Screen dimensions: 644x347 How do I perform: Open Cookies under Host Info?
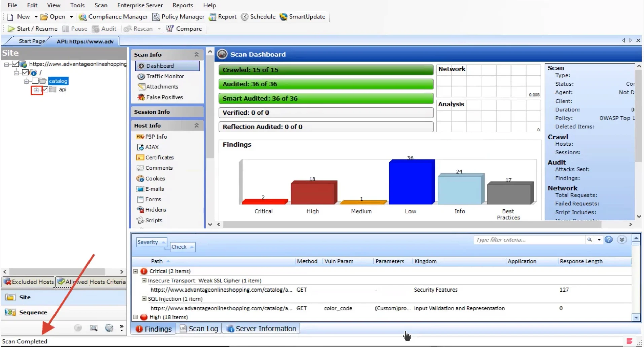click(150, 179)
